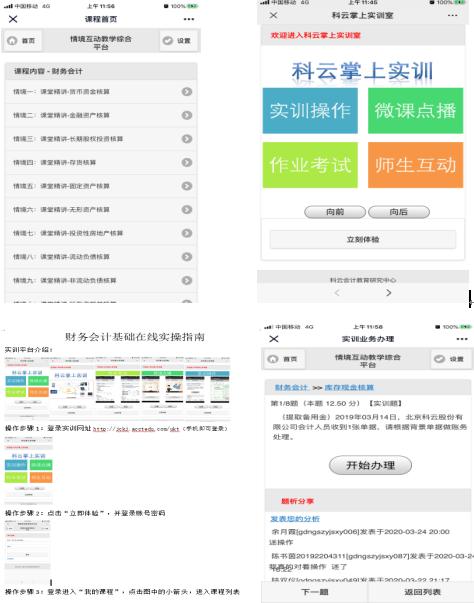Open the three-dots menu on 课程首页
This screenshot has width=474, height=603.
[188, 19]
